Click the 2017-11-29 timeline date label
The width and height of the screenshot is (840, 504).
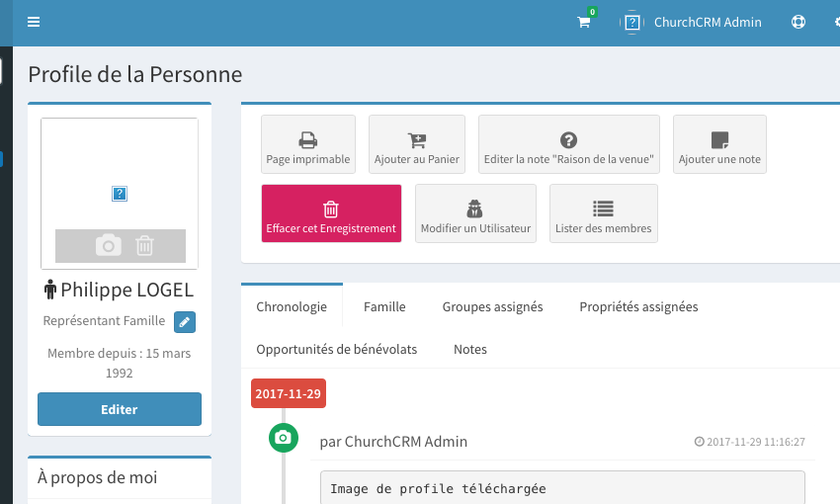pos(289,393)
